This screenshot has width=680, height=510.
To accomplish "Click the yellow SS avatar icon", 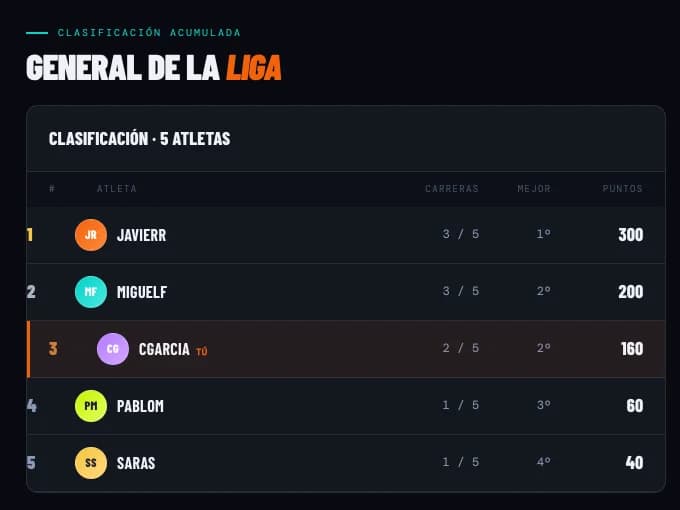I will coord(91,463).
